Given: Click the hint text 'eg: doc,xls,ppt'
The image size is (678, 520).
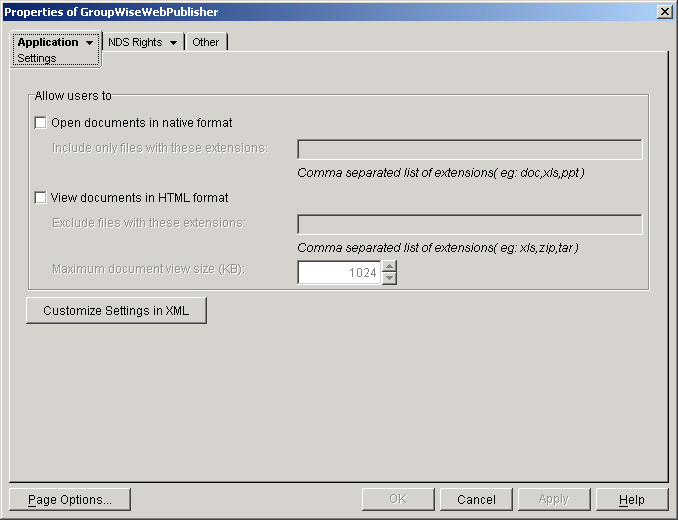Looking at the screenshot, I should click(x=539, y=173).
